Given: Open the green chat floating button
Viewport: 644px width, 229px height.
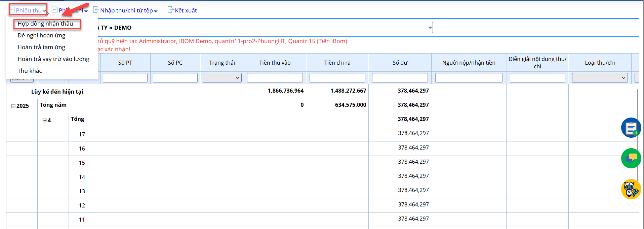Looking at the screenshot, I should point(631,158).
